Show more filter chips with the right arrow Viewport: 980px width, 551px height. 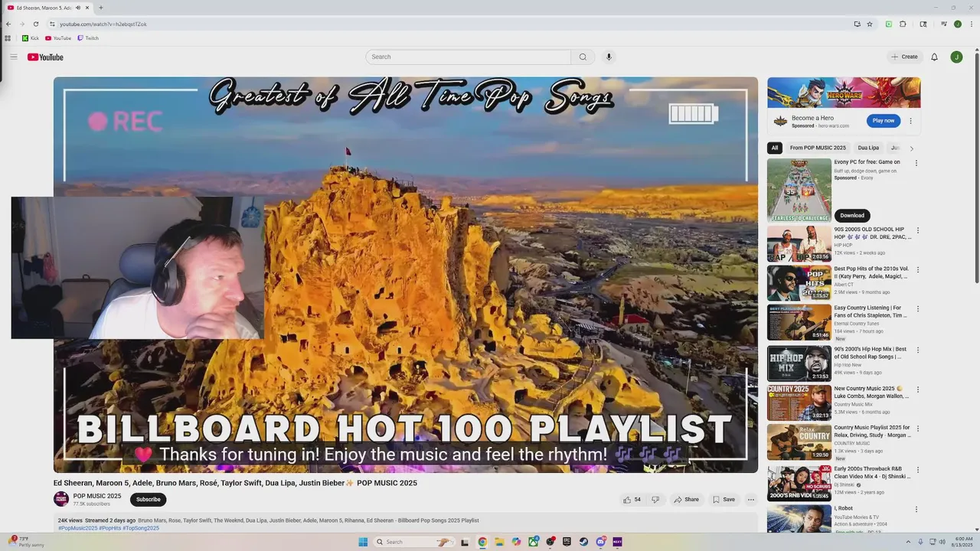pos(911,148)
